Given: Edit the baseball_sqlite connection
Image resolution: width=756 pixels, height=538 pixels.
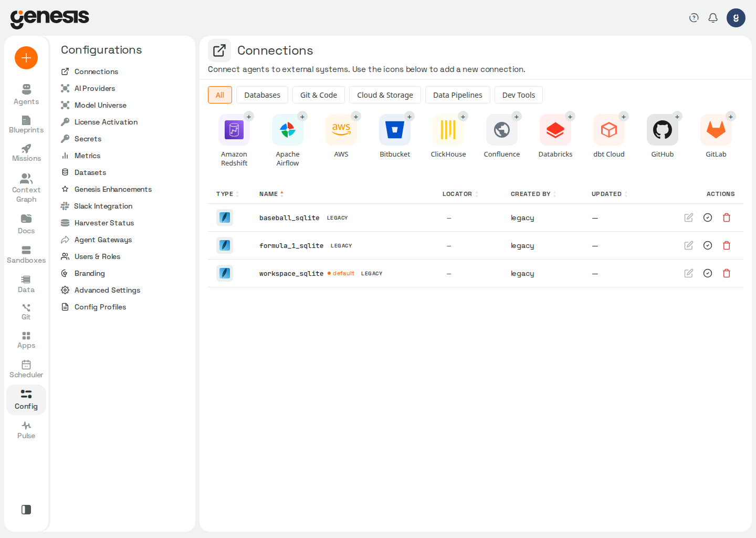Looking at the screenshot, I should click(689, 218).
